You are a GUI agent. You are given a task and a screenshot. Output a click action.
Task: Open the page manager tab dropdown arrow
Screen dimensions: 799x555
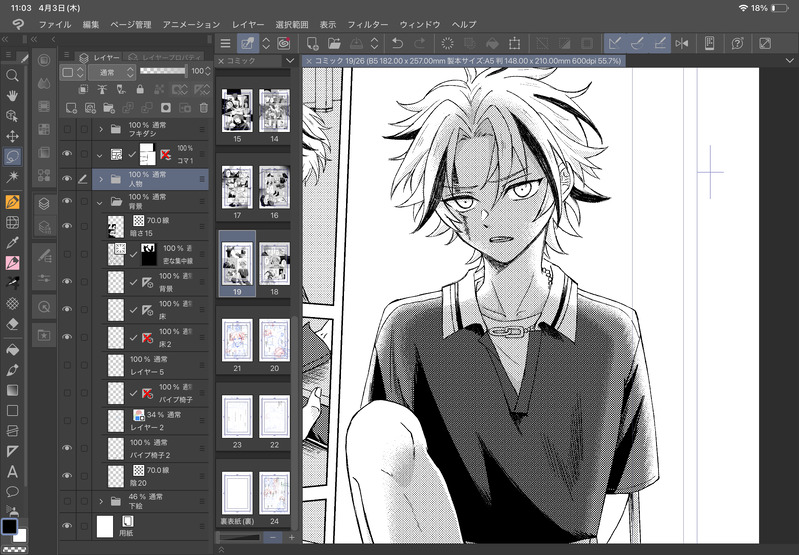click(x=290, y=61)
